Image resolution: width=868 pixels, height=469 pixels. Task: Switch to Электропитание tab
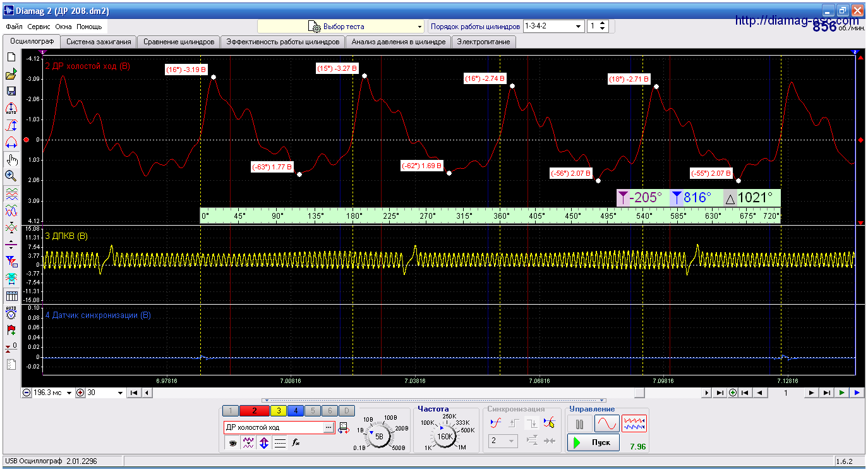click(484, 42)
